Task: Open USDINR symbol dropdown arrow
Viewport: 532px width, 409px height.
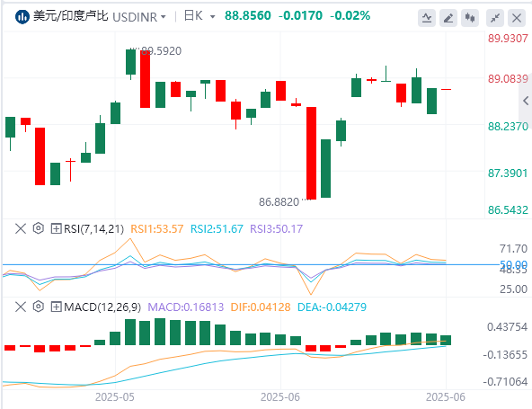Action: coord(164,17)
